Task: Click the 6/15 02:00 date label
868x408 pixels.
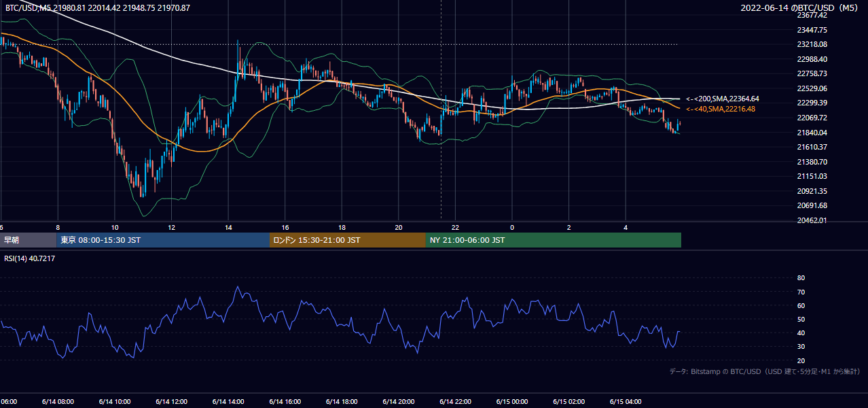Action: tap(568, 402)
